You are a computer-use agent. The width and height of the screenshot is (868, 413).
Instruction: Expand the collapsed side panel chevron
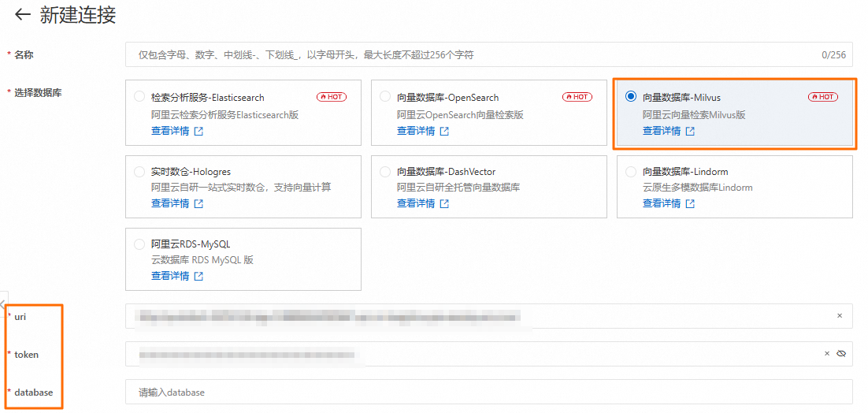[x=3, y=304]
